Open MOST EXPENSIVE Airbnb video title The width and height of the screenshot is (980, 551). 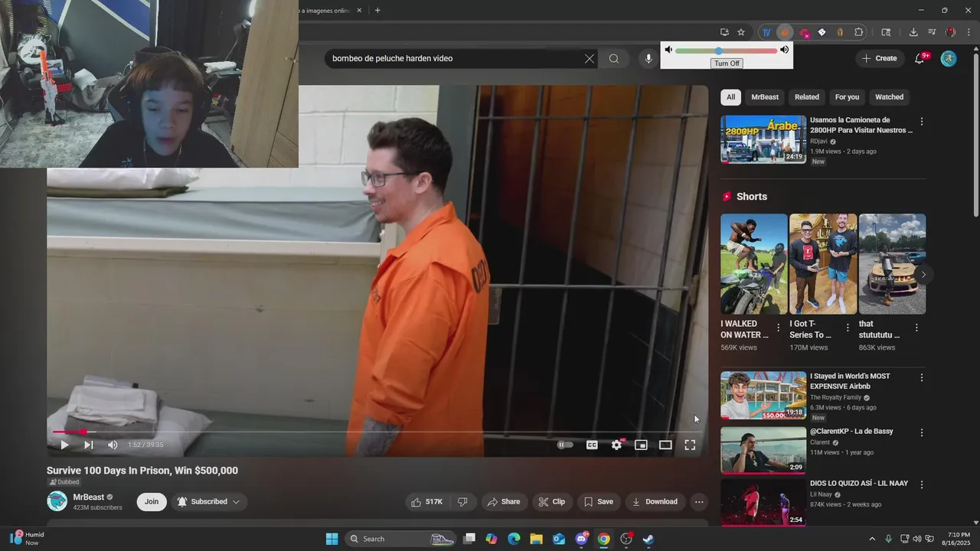tap(850, 381)
